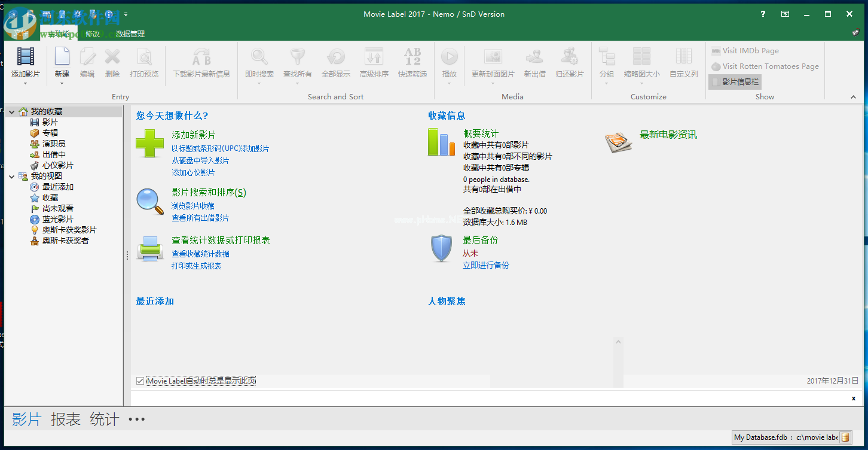Click the 播放 play button icon
The image size is (868, 450).
pos(450,57)
